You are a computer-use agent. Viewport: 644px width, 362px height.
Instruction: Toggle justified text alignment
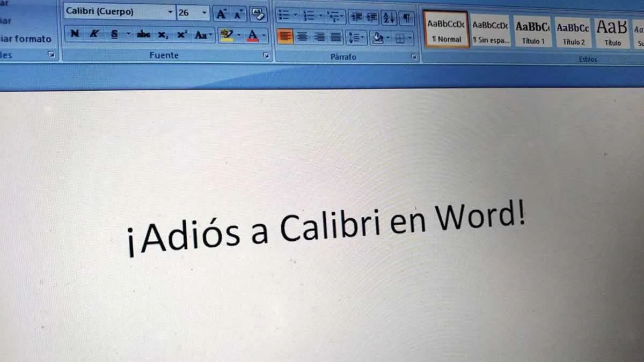pos(335,38)
